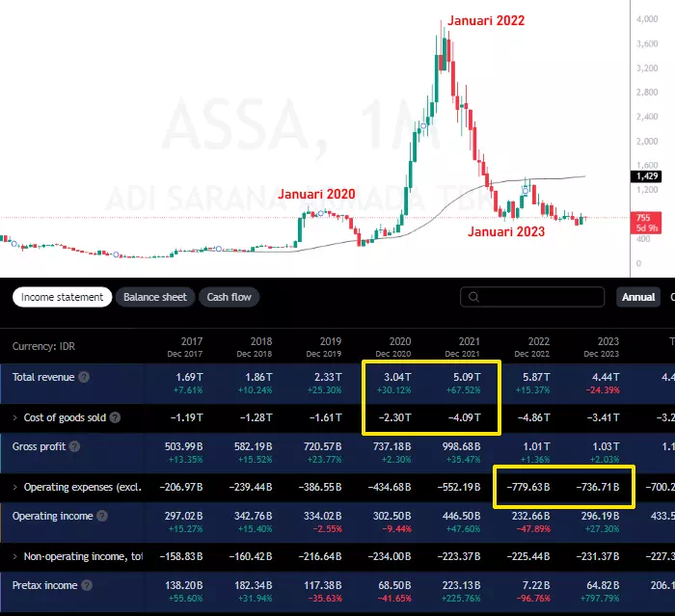The image size is (675, 616).
Task: Expand the Cost of goods sold row
Action: (15, 417)
